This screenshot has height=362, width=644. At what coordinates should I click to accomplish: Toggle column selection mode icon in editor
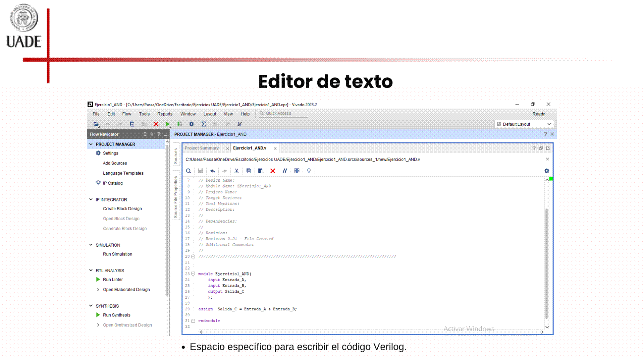[x=297, y=171]
